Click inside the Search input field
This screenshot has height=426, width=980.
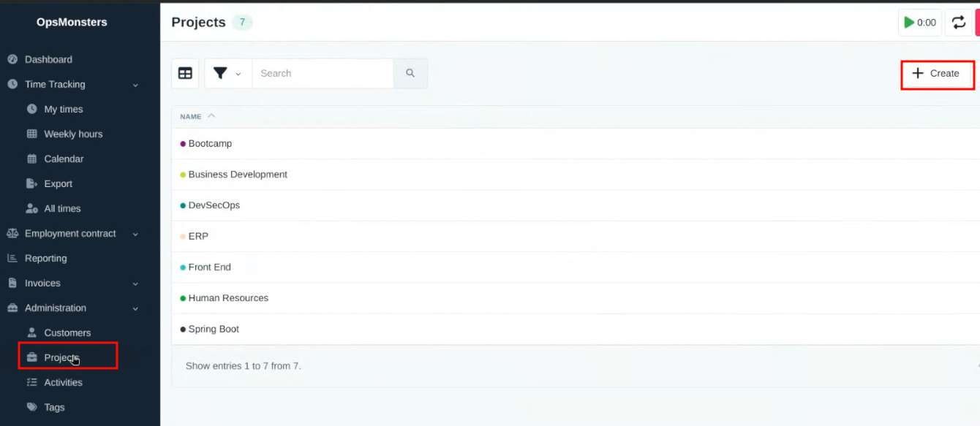[323, 73]
